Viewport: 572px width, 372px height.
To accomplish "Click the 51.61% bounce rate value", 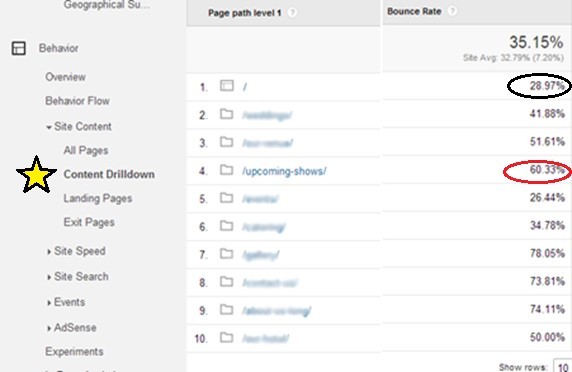I will [x=547, y=142].
